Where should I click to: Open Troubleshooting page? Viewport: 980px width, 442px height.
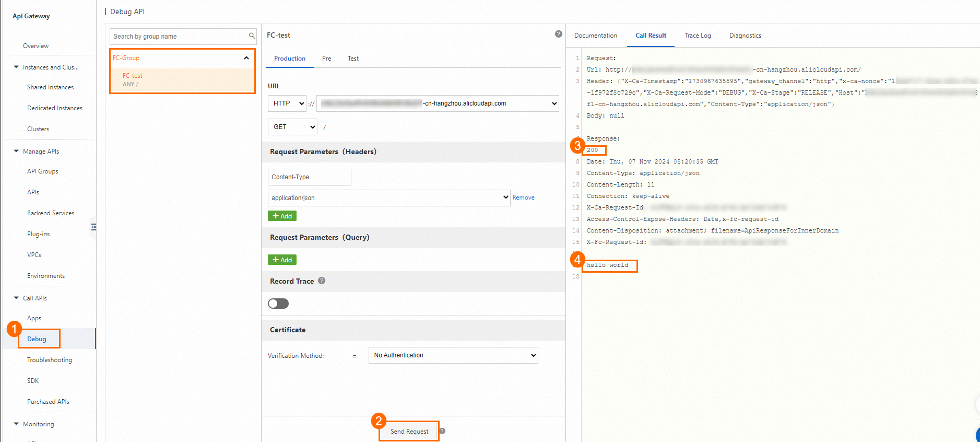pyautogui.click(x=50, y=360)
